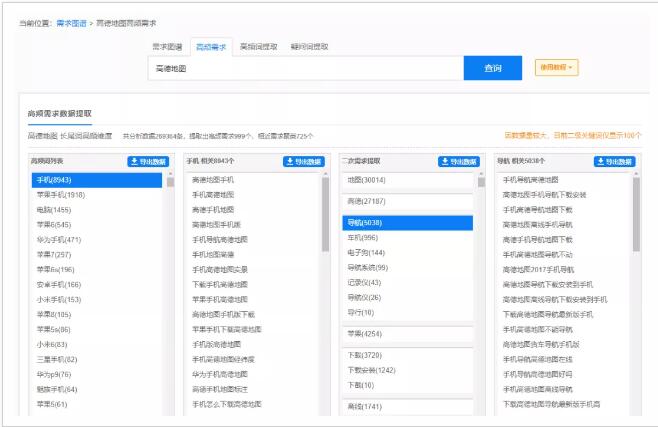Viewport: 658px width, 427px height.
Task: Open the 高频词提取 tab
Action: [x=258, y=47]
